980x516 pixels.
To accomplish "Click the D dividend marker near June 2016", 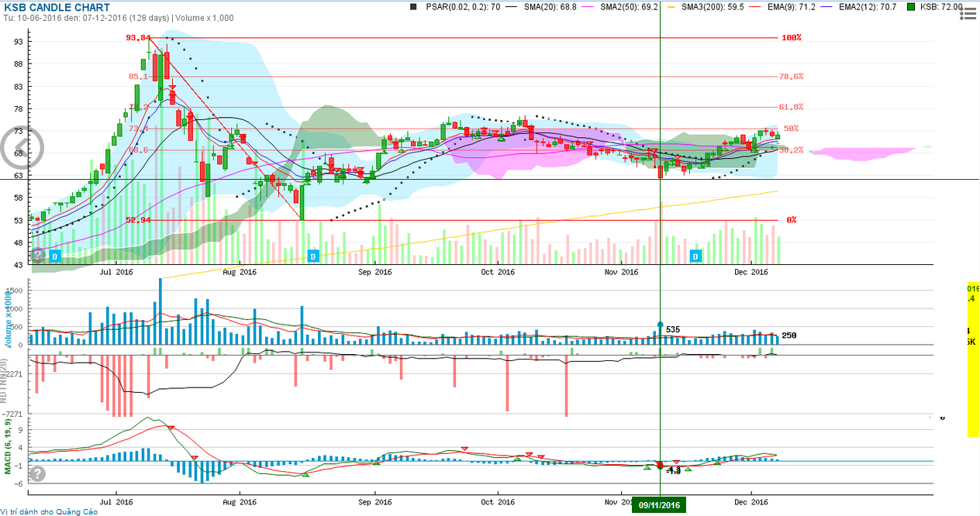I will (x=54, y=255).
